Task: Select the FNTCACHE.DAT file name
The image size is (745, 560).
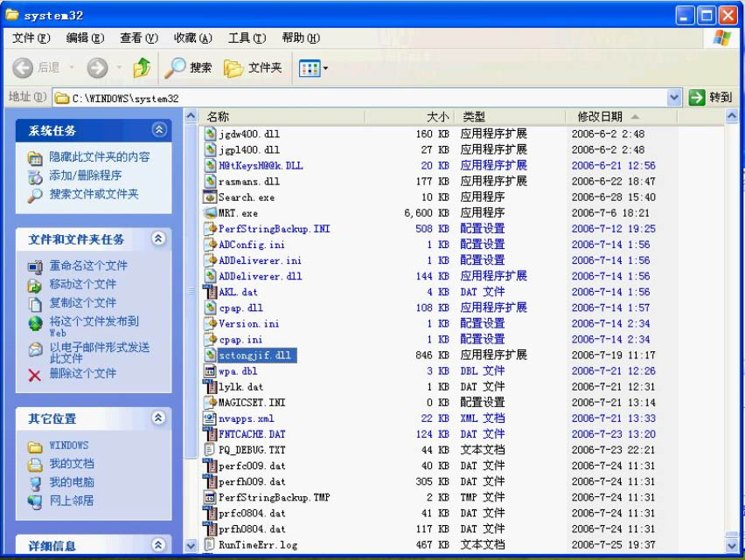Action: pyautogui.click(x=252, y=434)
